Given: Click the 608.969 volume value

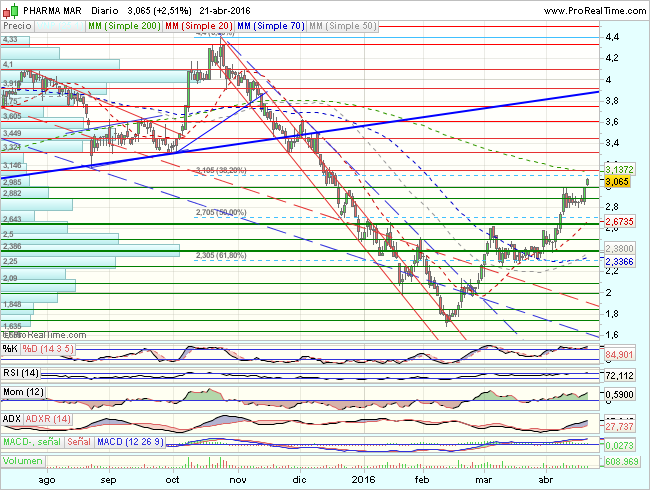Looking at the screenshot, I should pyautogui.click(x=621, y=461).
